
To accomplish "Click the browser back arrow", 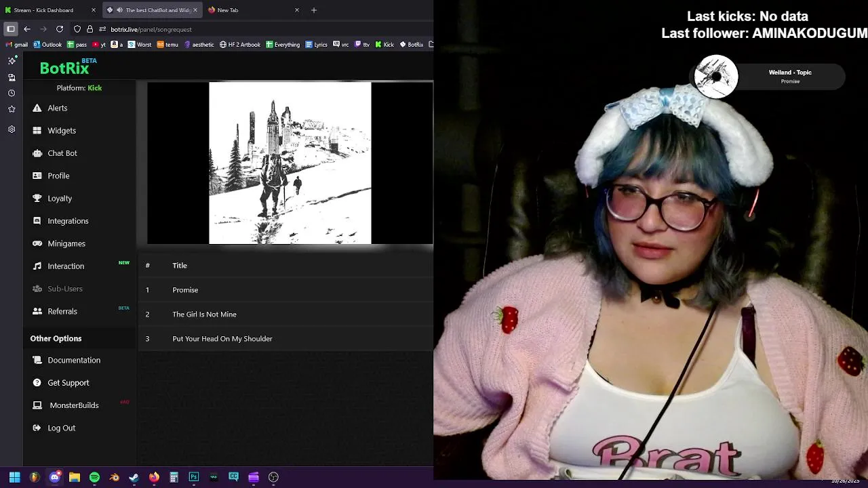I will pyautogui.click(x=27, y=29).
